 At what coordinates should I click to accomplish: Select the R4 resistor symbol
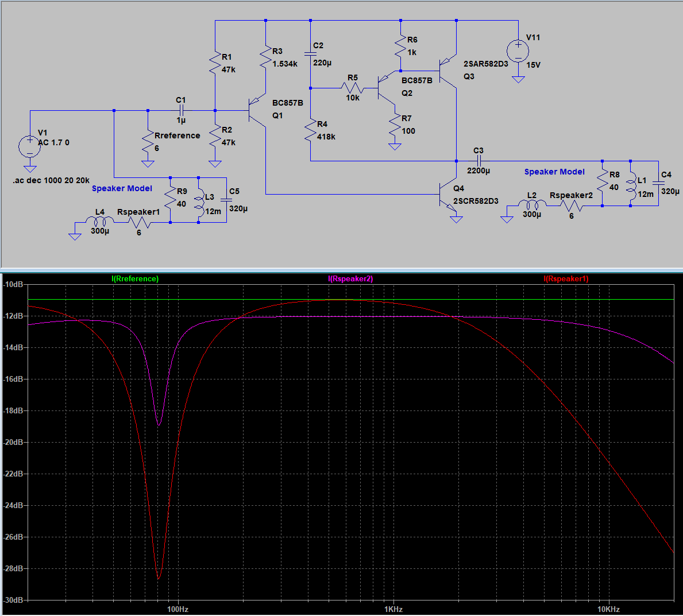pos(310,130)
